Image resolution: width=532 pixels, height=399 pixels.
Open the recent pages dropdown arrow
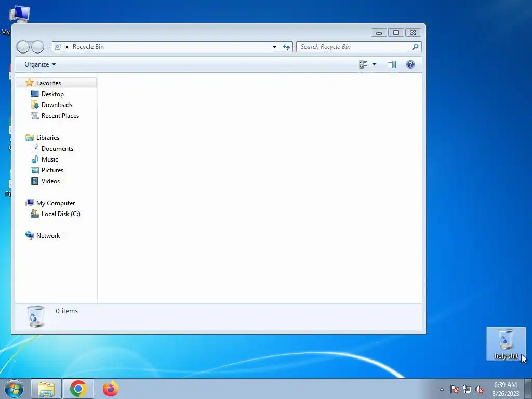(x=48, y=47)
